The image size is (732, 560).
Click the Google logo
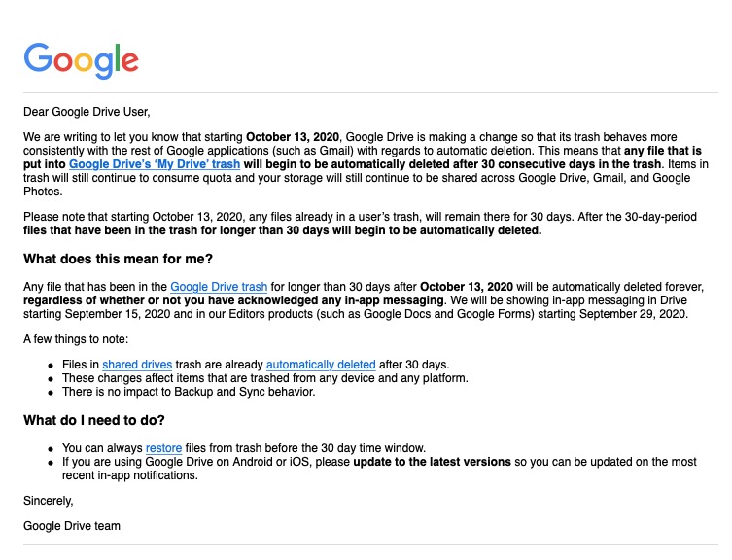[x=82, y=59]
